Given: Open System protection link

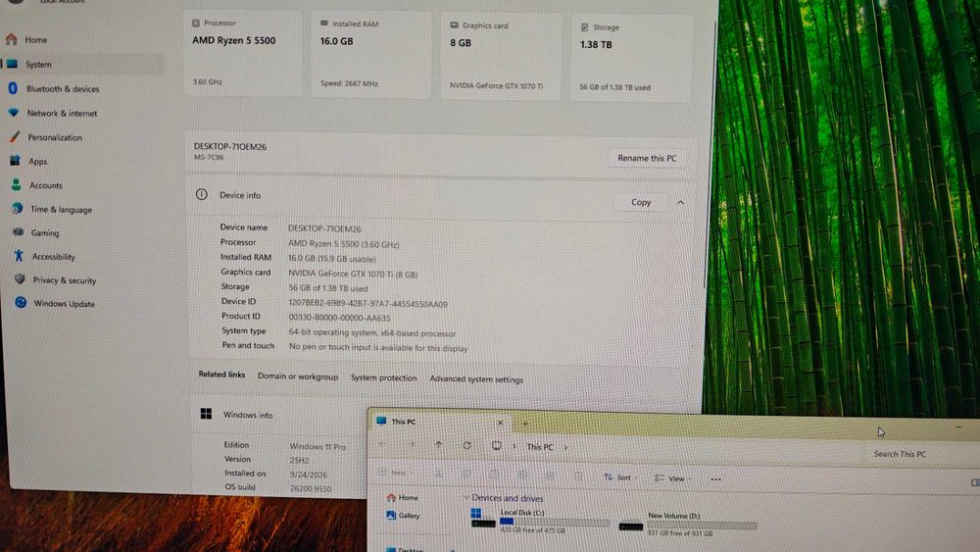Looking at the screenshot, I should (383, 377).
